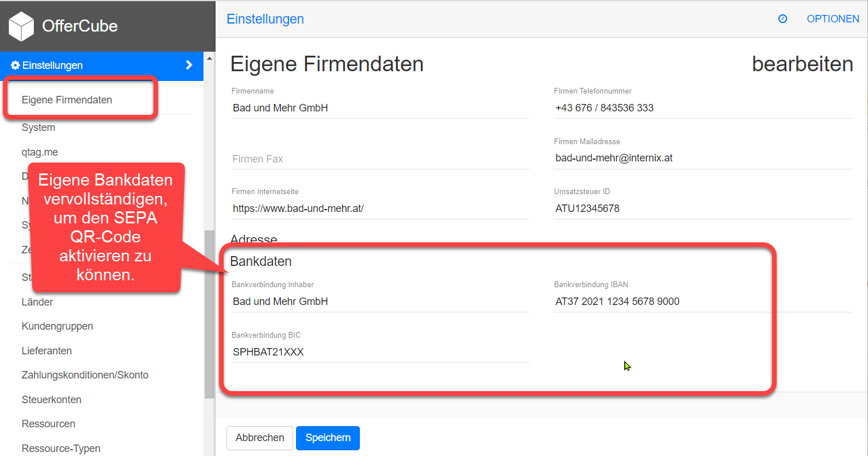Click the Bankdaten section heading
Image resolution: width=868 pixels, height=456 pixels.
click(261, 261)
